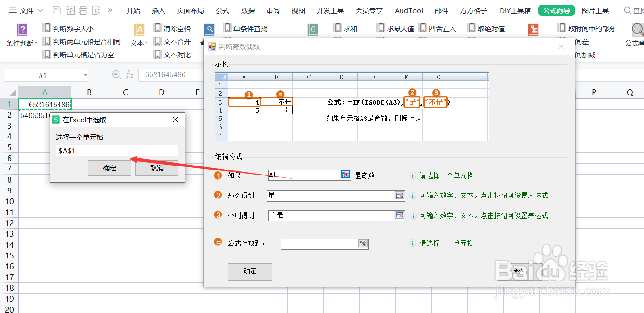The height and width of the screenshot is (313, 644).
Task: Close the 在Excel中选取 dialog
Action: tap(176, 120)
